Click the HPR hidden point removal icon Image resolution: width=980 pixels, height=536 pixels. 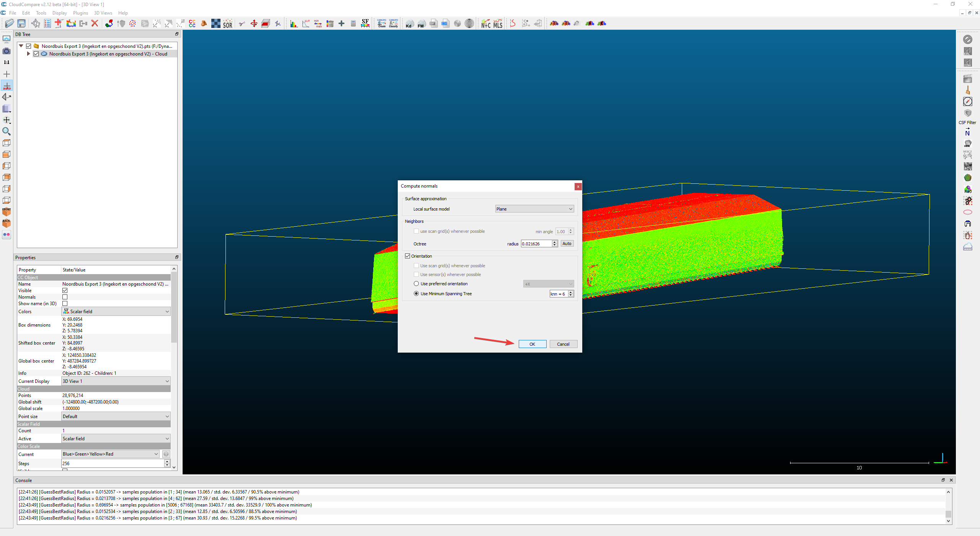[x=968, y=144]
